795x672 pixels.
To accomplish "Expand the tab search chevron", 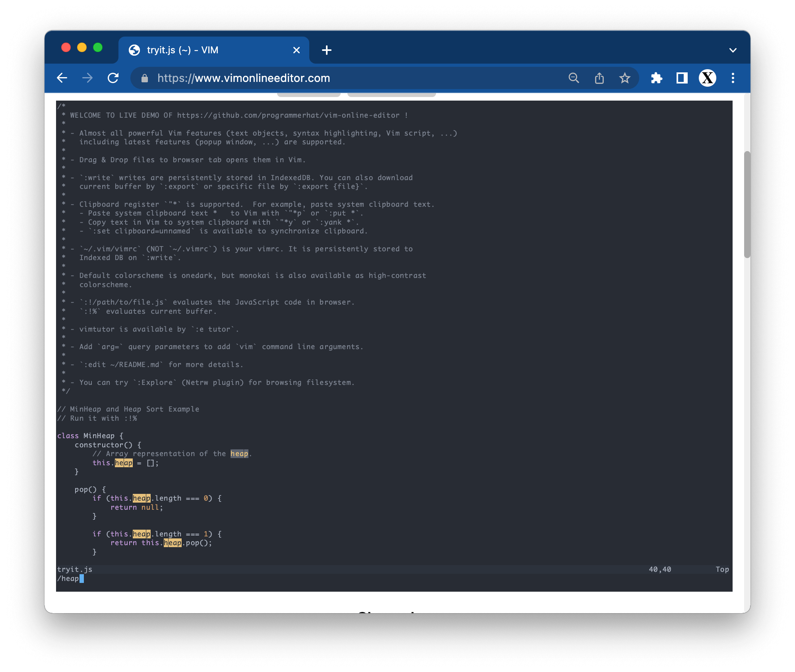I will [x=733, y=50].
